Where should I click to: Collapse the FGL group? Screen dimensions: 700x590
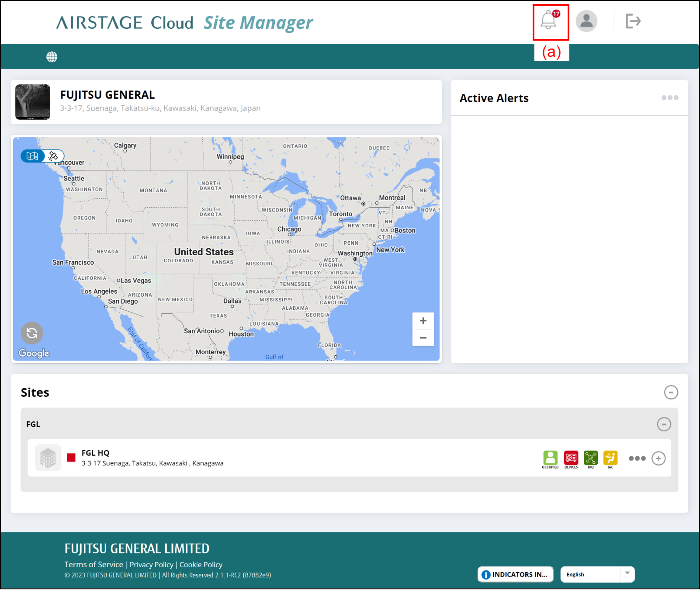click(664, 424)
